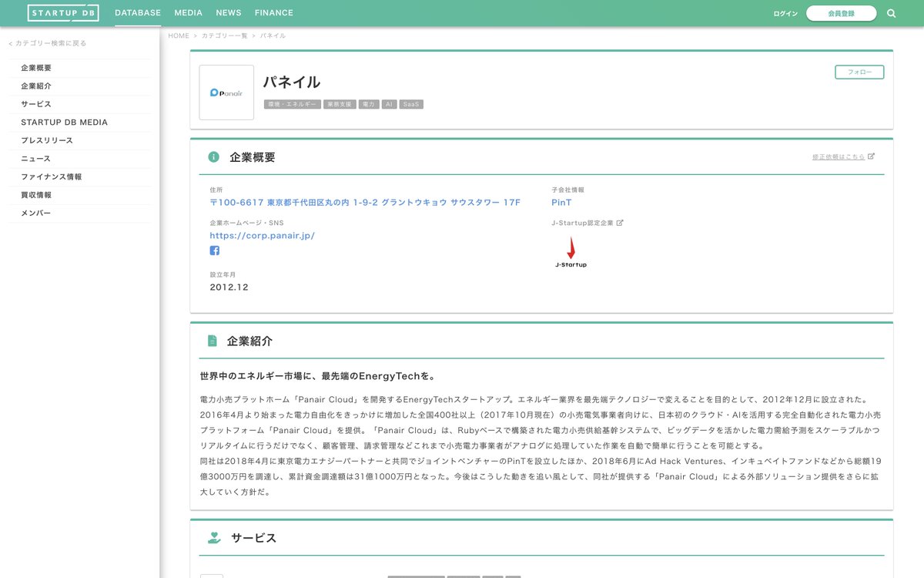Click the Facebook icon under 企業ホームページ・SNS
The image size is (924, 578).
215,250
